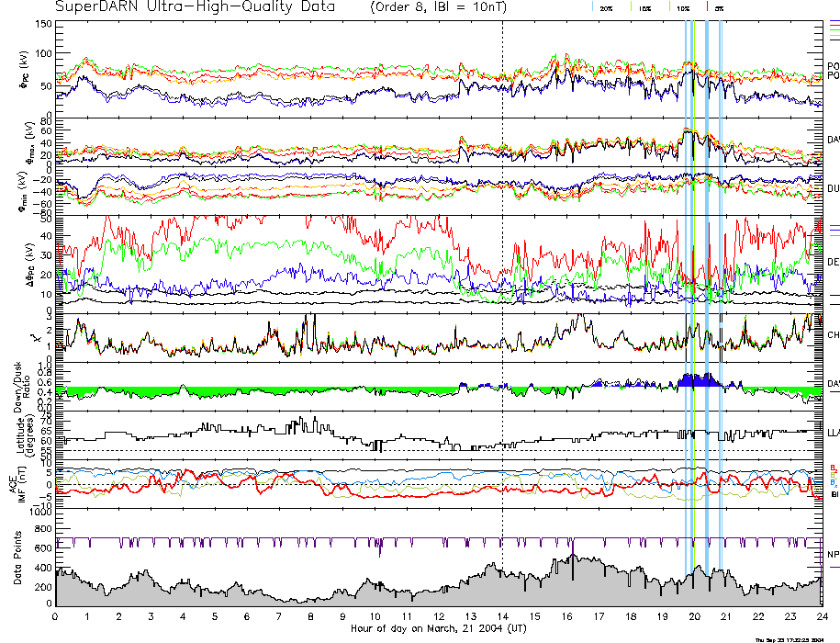Click the gray data-points peak near hour 16

[x=572, y=581]
